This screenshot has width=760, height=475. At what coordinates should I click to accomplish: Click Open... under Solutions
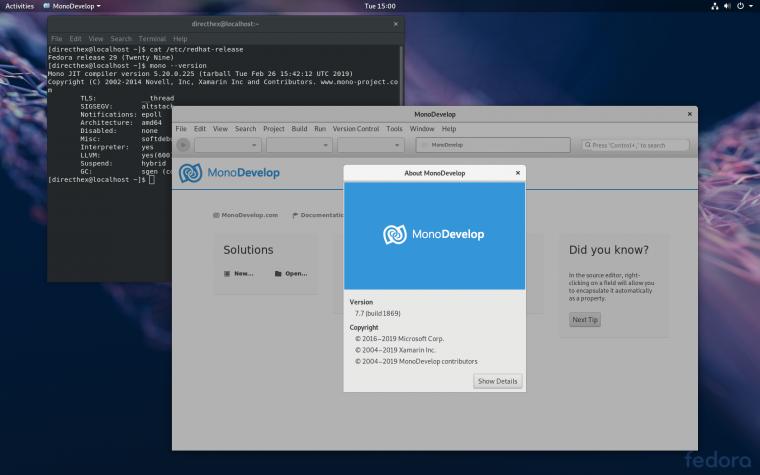click(291, 273)
